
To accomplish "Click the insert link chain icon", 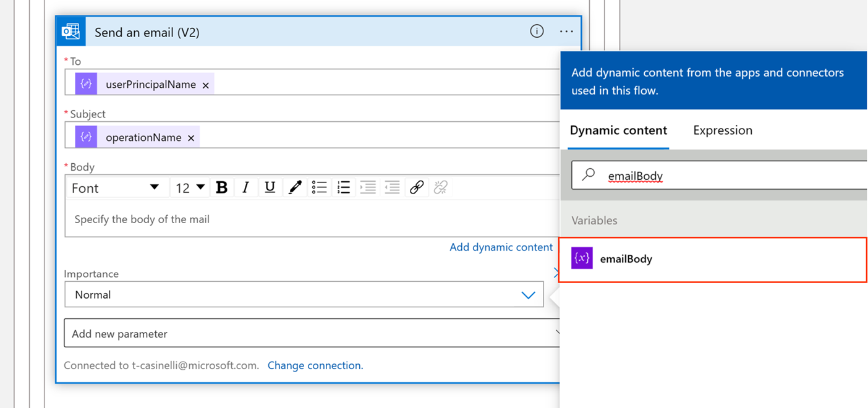I will [417, 187].
